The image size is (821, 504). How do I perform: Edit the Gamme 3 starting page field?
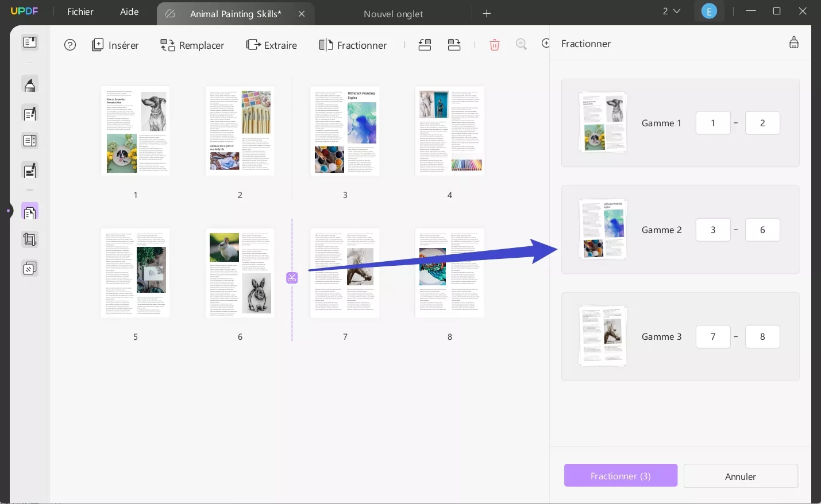(713, 336)
